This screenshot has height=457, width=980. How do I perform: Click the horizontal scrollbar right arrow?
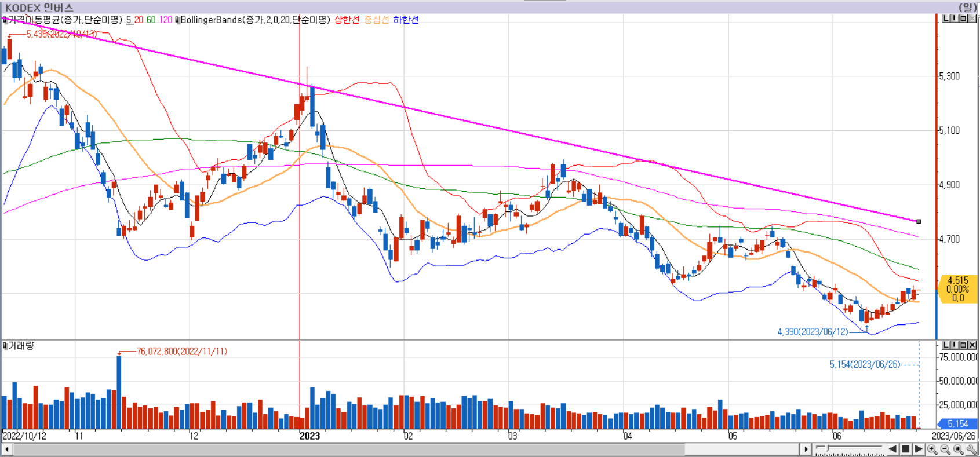pyautogui.click(x=806, y=449)
